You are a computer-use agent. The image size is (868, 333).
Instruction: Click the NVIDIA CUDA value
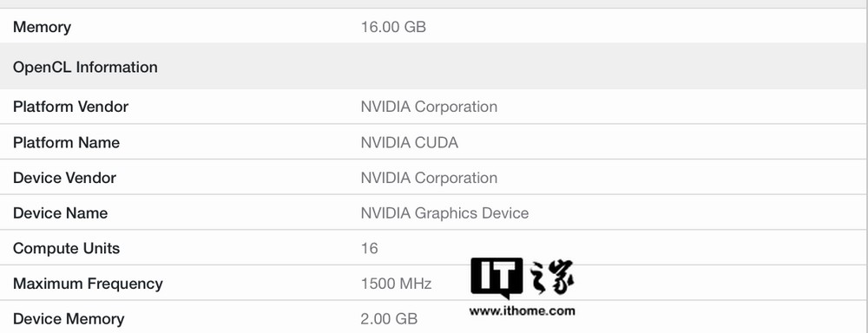coord(410,143)
